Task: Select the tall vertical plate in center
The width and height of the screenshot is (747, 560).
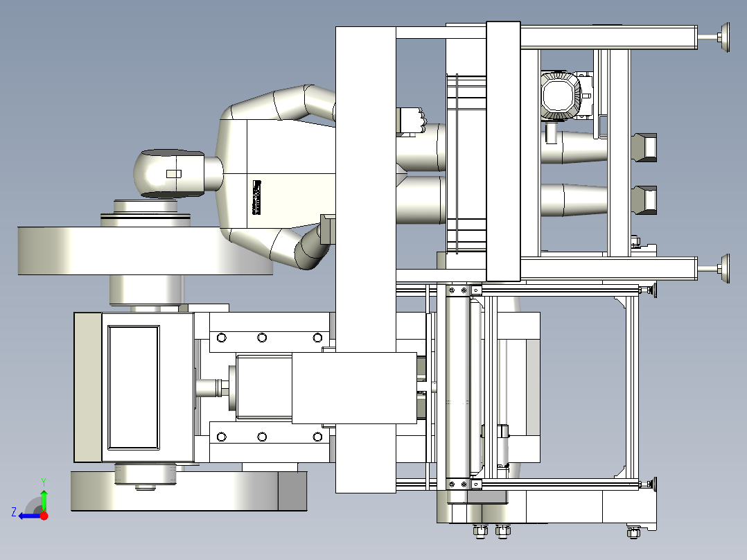Action: coord(365,260)
